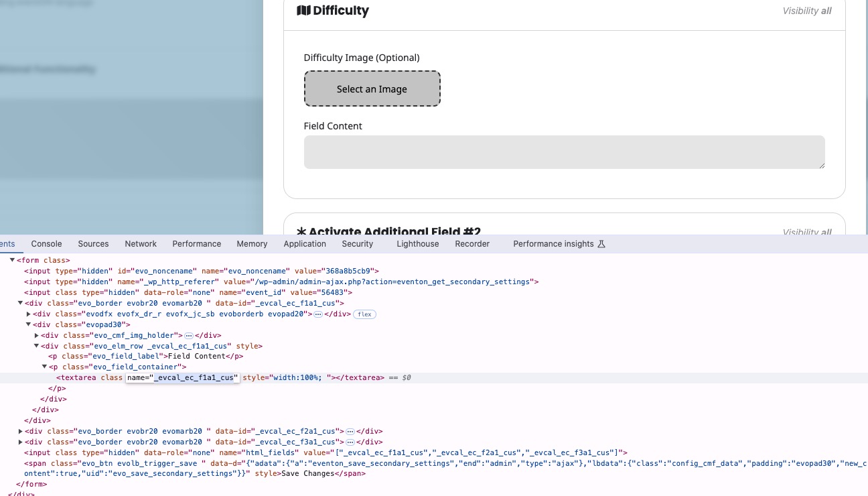This screenshot has height=496, width=868.
Task: Open the Memory tab
Action: [252, 244]
